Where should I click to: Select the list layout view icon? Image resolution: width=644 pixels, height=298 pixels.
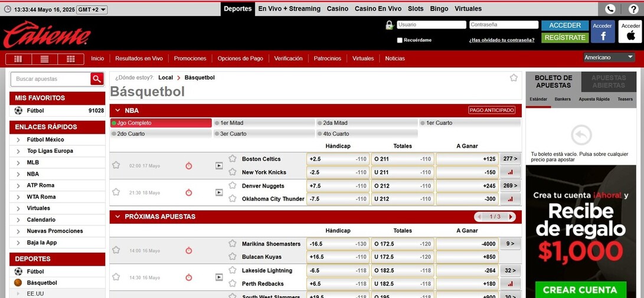[x=44, y=59]
